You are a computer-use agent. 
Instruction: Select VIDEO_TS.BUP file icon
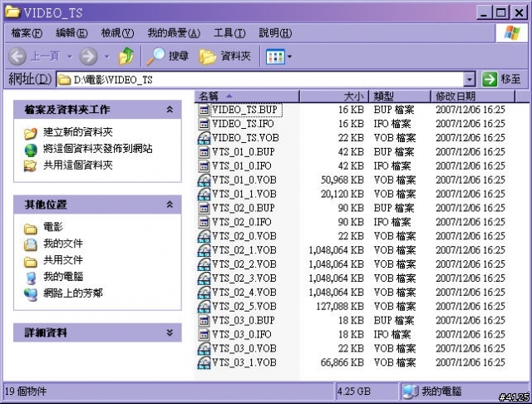204,110
